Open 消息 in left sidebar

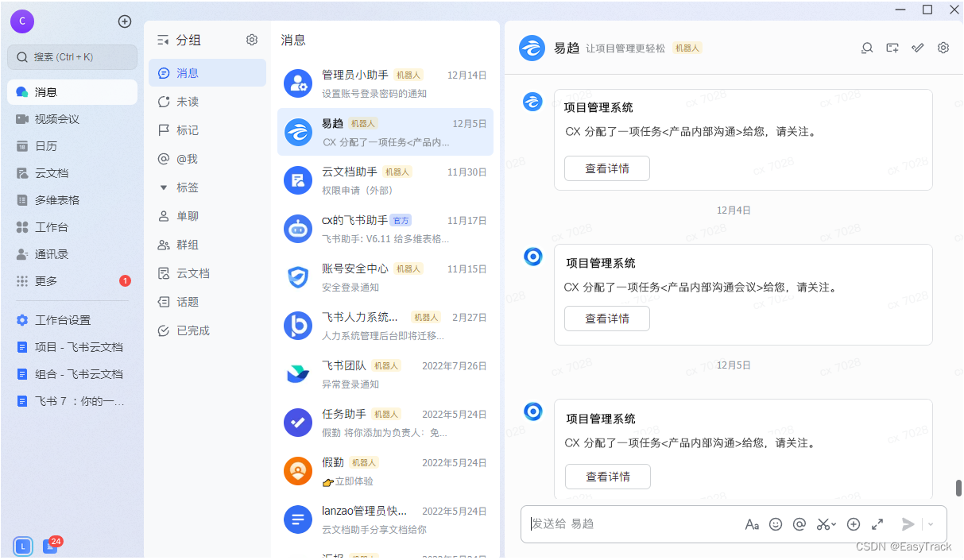(72, 92)
